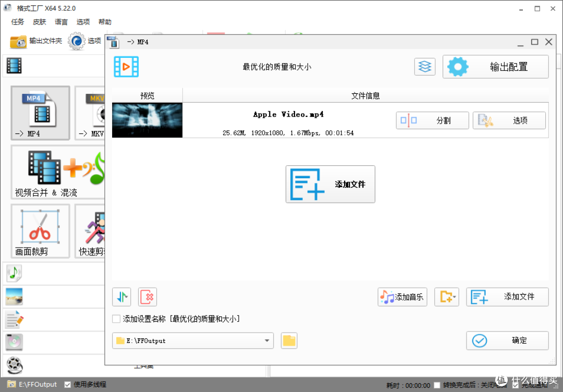This screenshot has height=392, width=563.
Task: Click the browse folder icon beside output path
Action: [x=289, y=341]
